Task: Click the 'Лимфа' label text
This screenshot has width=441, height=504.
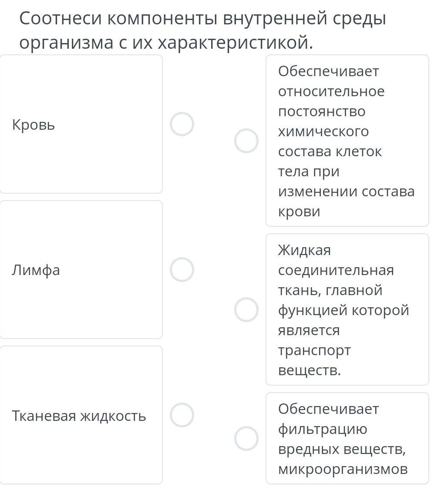Action: click(x=36, y=270)
